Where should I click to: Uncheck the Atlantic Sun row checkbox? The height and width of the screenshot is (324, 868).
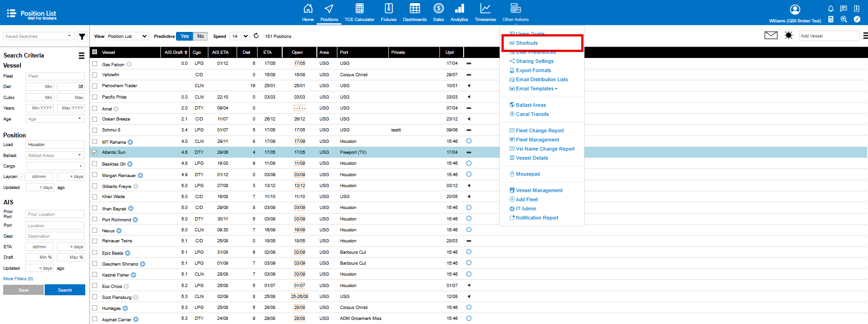pyautogui.click(x=95, y=153)
